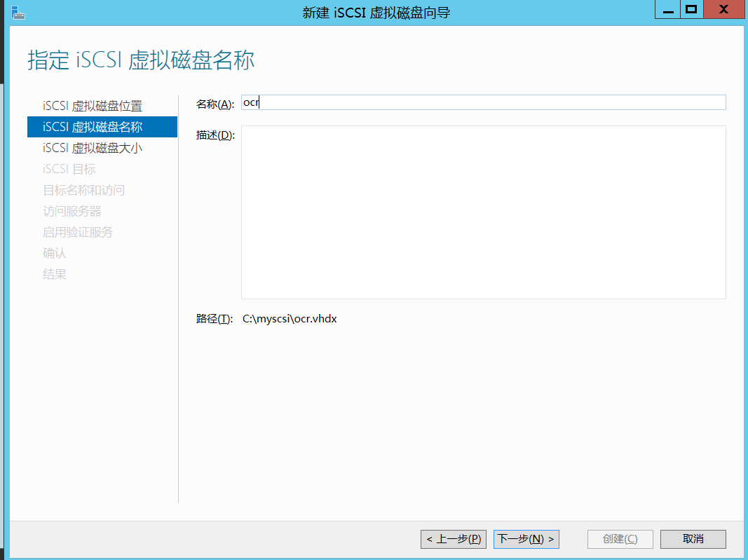The width and height of the screenshot is (748, 560).
Task: Click the 访问服务器 step
Action: click(72, 211)
